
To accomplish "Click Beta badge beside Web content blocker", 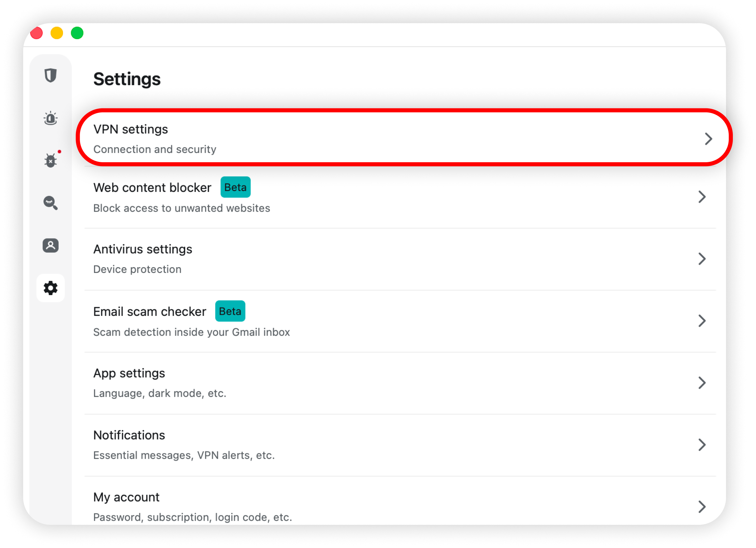I will click(235, 187).
